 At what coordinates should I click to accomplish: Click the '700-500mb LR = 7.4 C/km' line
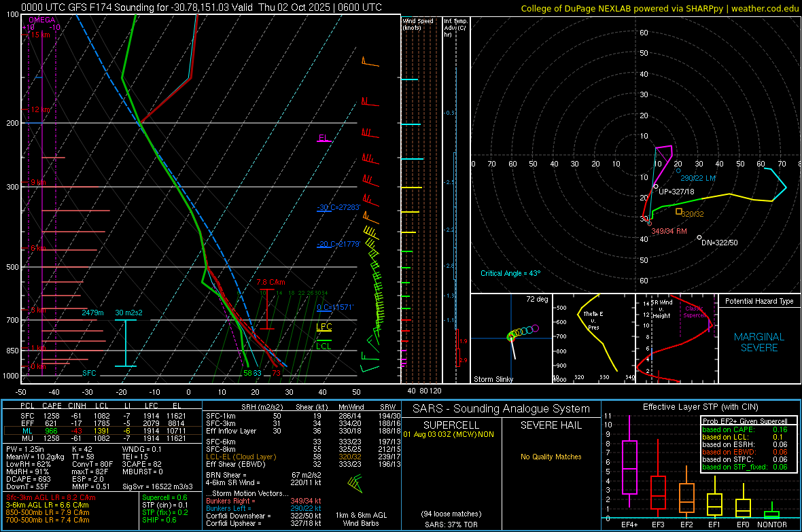(x=48, y=520)
